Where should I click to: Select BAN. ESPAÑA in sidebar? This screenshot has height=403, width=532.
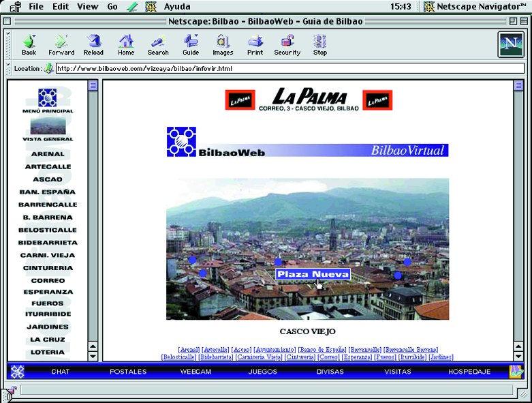pos(48,192)
